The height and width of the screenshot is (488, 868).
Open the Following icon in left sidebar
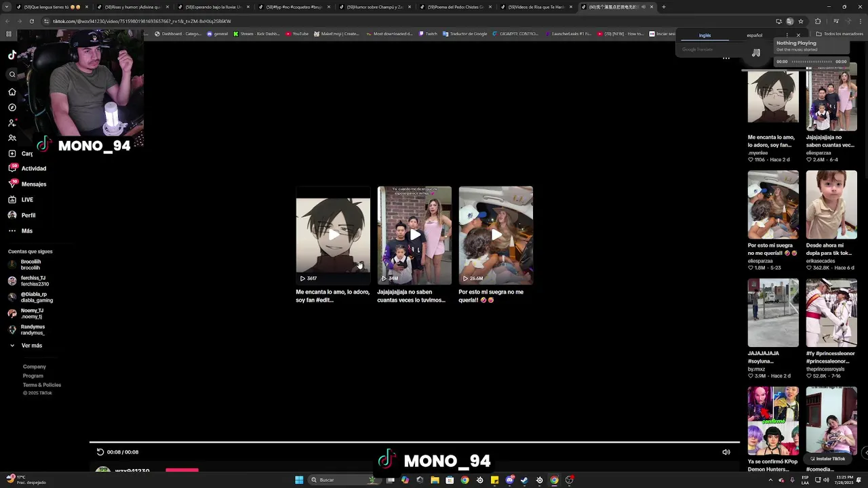(12, 123)
